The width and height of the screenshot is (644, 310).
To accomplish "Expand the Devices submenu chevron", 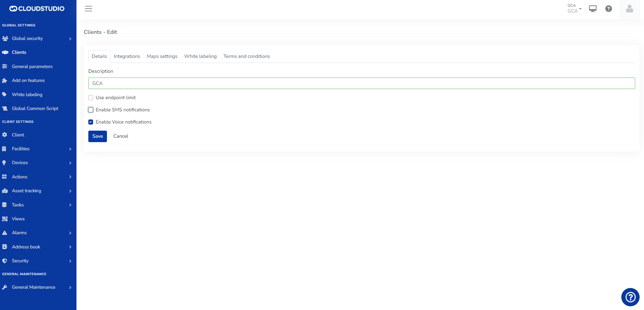I will 70,163.
